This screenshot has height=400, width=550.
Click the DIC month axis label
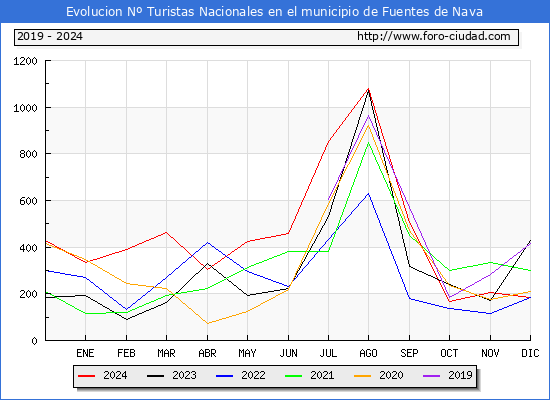click(x=530, y=353)
